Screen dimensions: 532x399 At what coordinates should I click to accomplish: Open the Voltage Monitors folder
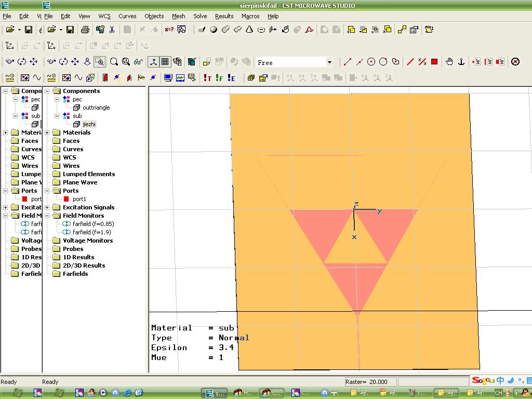click(88, 241)
